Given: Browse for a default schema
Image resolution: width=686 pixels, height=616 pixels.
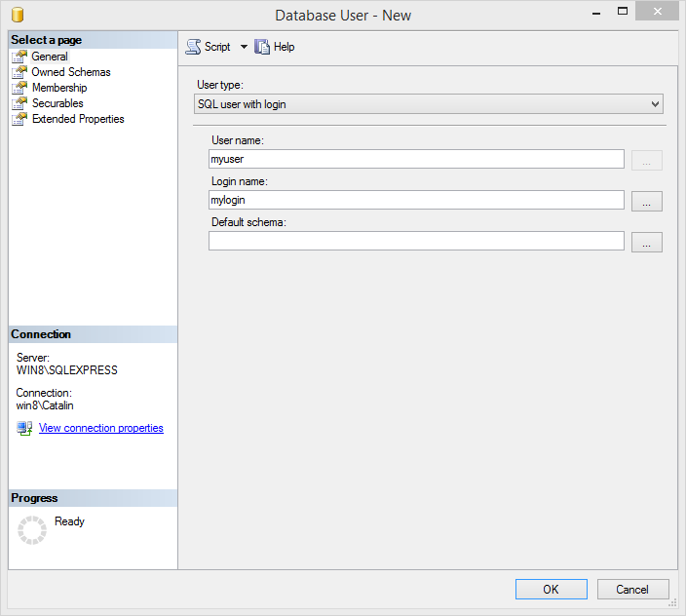Looking at the screenshot, I should (x=647, y=243).
